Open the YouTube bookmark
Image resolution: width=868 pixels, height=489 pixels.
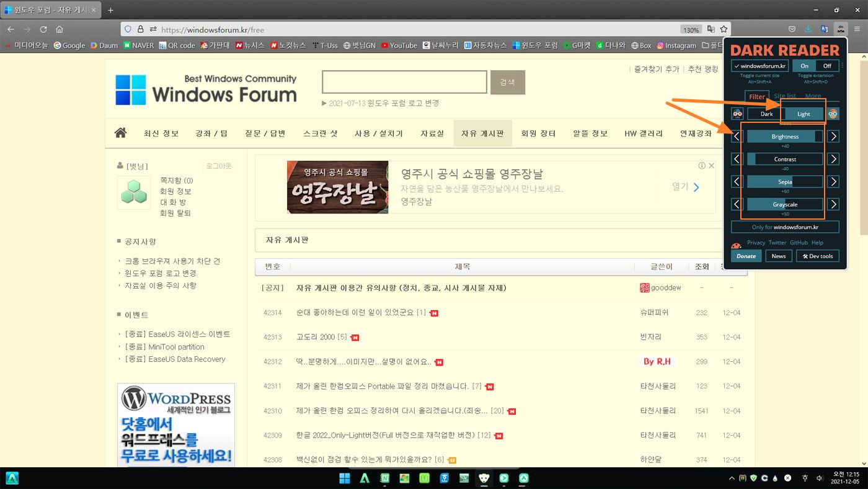coord(399,45)
